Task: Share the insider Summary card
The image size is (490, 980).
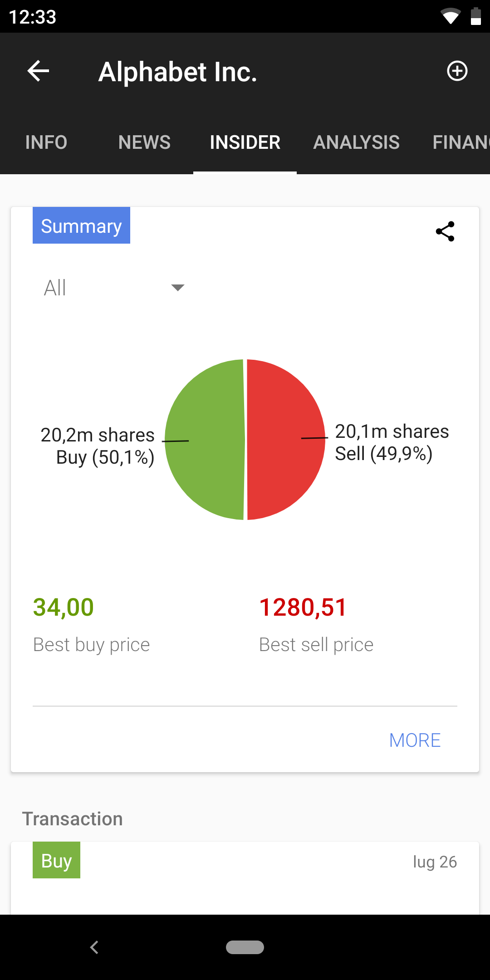Action: [x=445, y=231]
